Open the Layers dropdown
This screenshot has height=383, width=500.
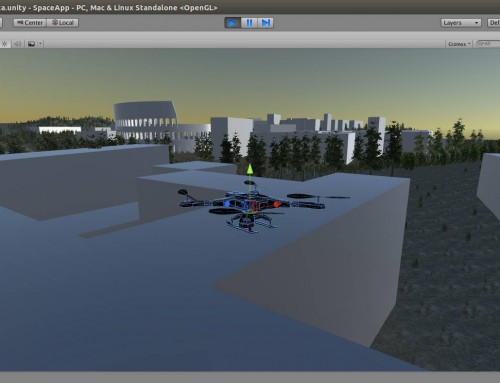pos(461,23)
